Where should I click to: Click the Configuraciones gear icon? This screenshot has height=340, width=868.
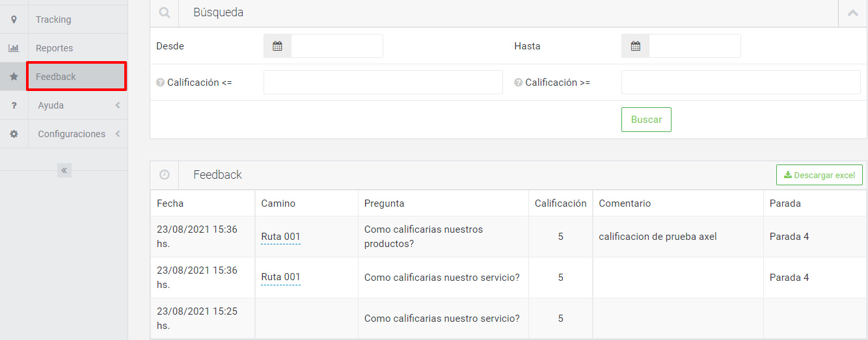pos(14,134)
